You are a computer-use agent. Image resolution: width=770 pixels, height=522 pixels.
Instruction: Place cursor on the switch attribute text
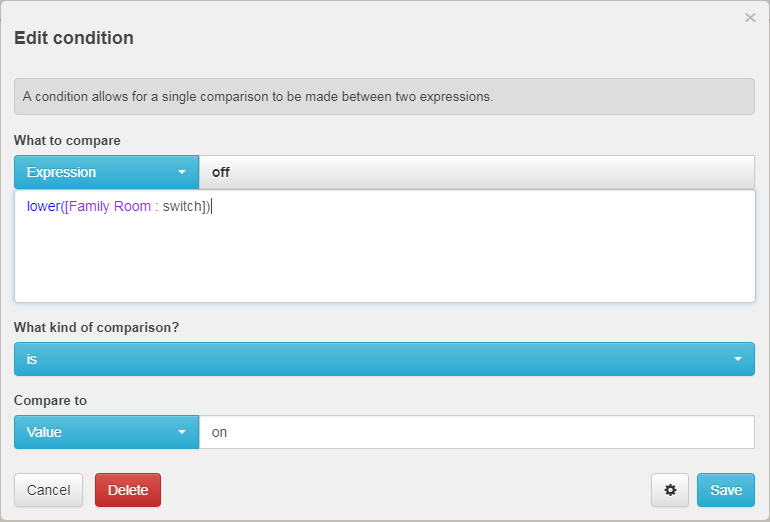182,206
